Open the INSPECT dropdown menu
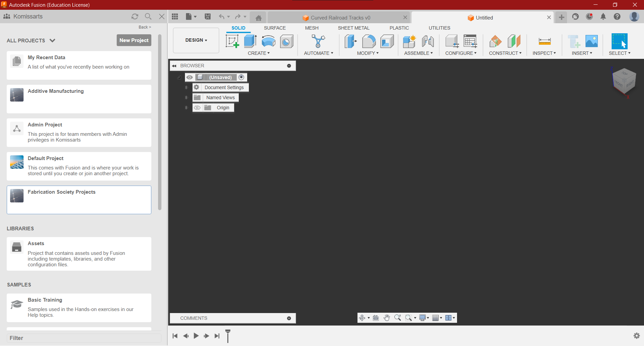The width and height of the screenshot is (644, 346). pyautogui.click(x=544, y=53)
